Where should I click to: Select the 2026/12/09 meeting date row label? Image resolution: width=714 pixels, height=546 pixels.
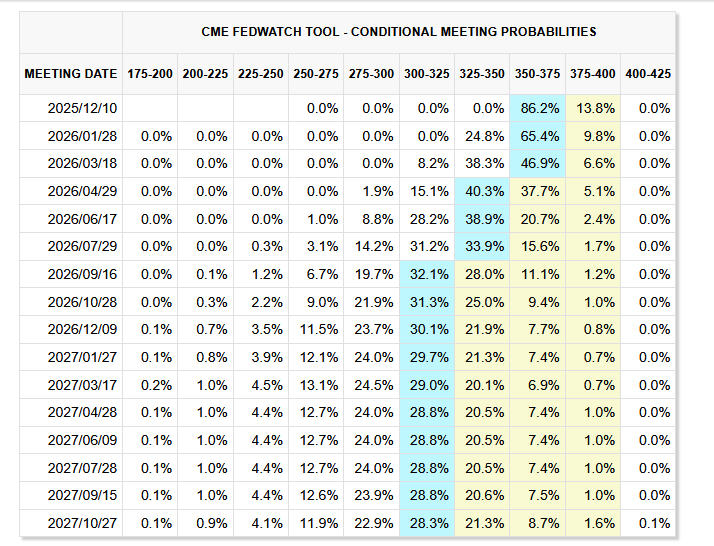click(x=82, y=329)
